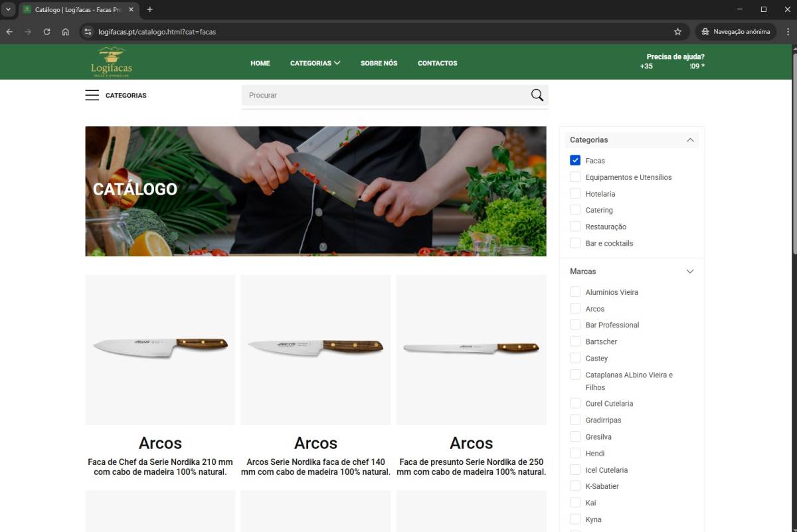Image resolution: width=797 pixels, height=532 pixels.
Task: Reload the page
Action: 46,31
